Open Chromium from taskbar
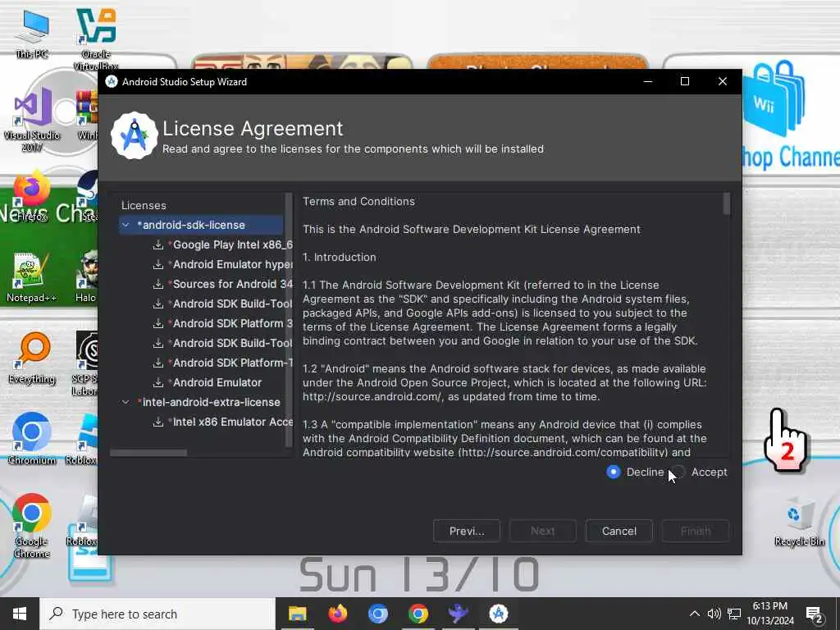The image size is (840, 630). (x=377, y=614)
